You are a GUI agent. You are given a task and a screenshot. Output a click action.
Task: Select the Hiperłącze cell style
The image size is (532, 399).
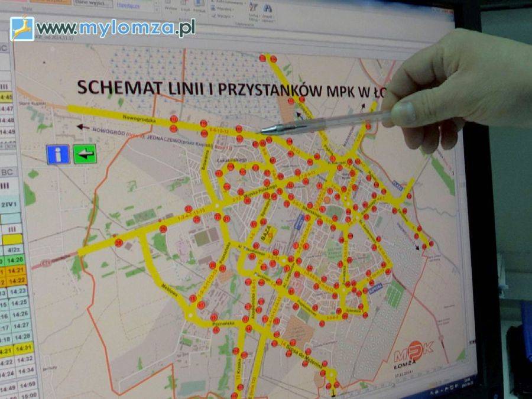[128, 6]
